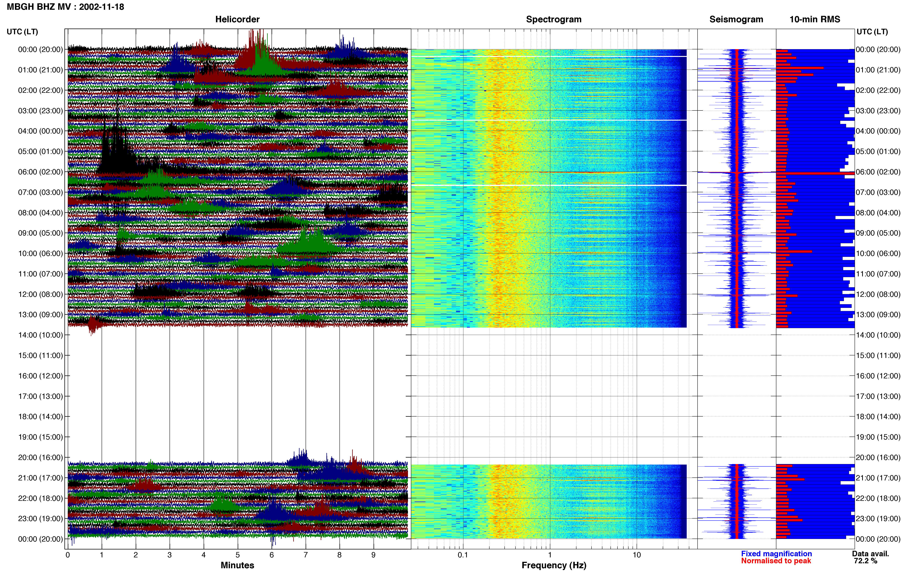This screenshot has height=578, width=924.
Task: Click helicorder tick label "10:00 (06:00)"
Action: coord(40,253)
